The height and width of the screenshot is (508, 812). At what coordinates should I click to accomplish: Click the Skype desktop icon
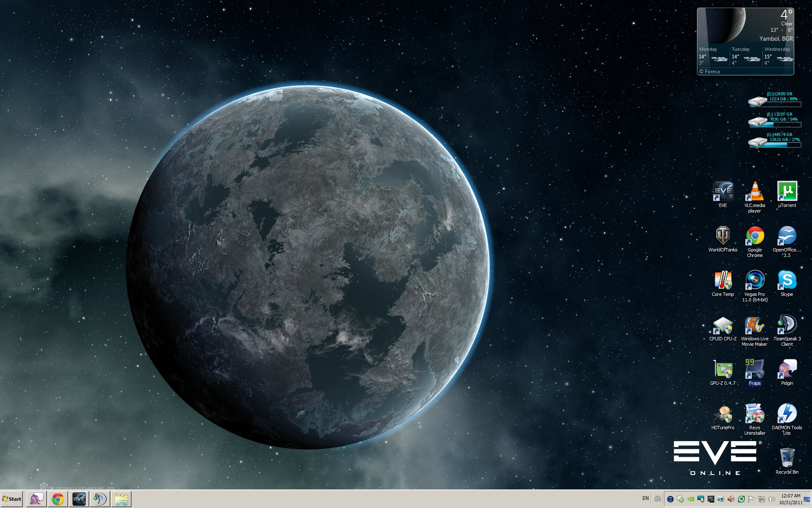(787, 281)
